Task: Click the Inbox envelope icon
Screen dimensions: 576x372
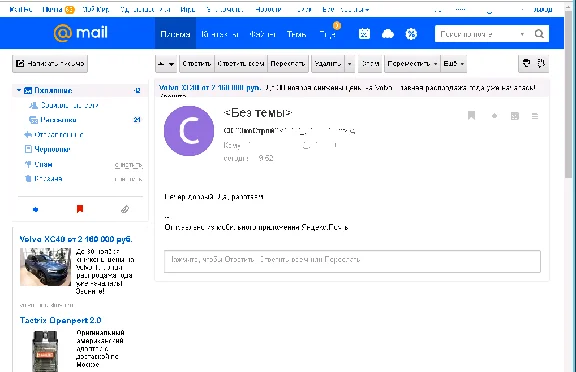Action: pyautogui.click(x=28, y=90)
